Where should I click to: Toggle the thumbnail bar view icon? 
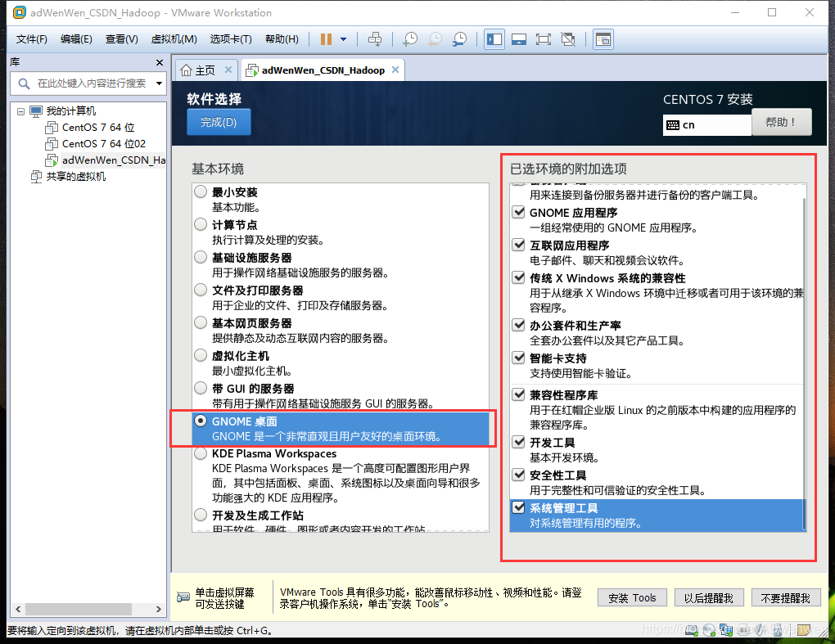[x=519, y=39]
